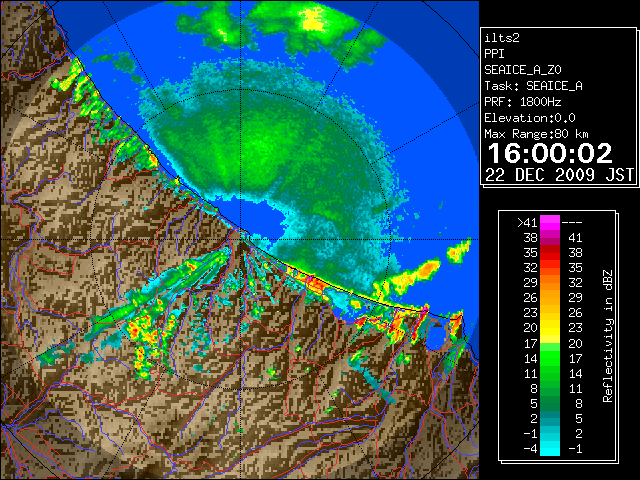Pick the cyan -4 to -1 dBZ swatch
The image size is (640, 480).
pos(550,449)
